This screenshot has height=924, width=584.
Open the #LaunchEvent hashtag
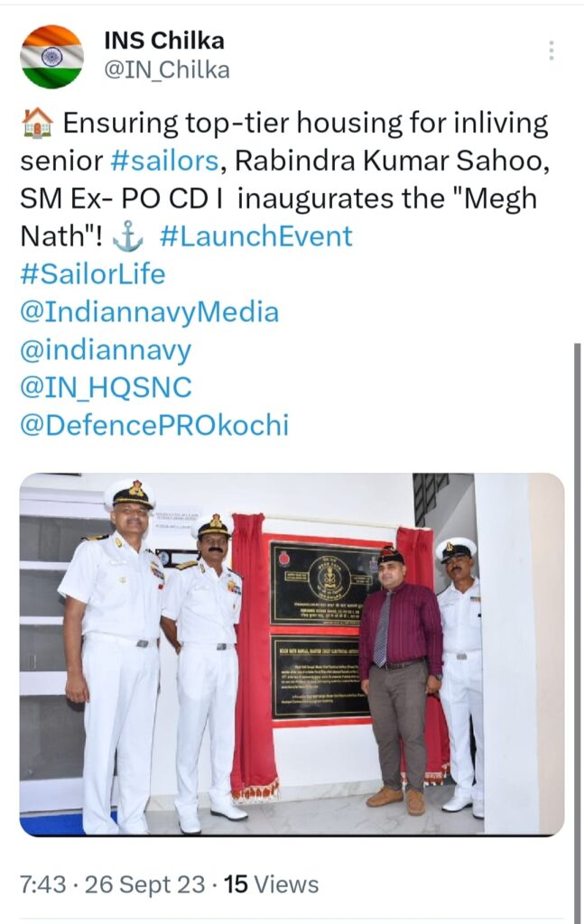tap(255, 236)
